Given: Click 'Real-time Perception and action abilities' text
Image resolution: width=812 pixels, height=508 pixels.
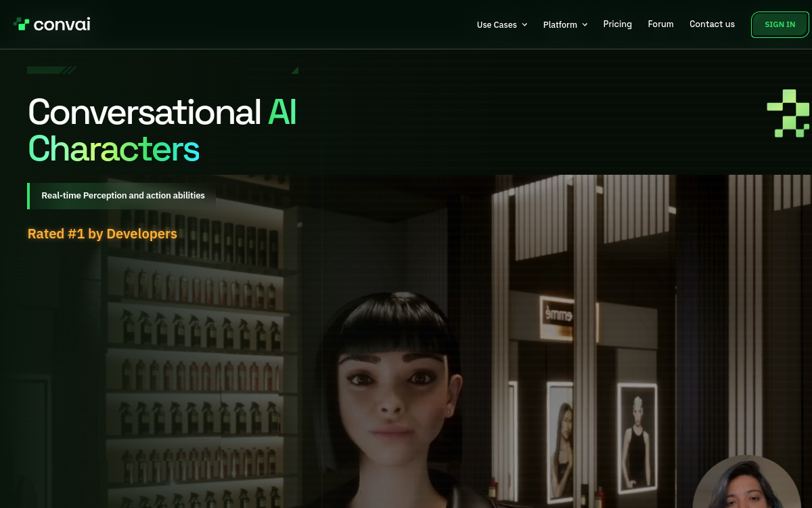Looking at the screenshot, I should (123, 196).
